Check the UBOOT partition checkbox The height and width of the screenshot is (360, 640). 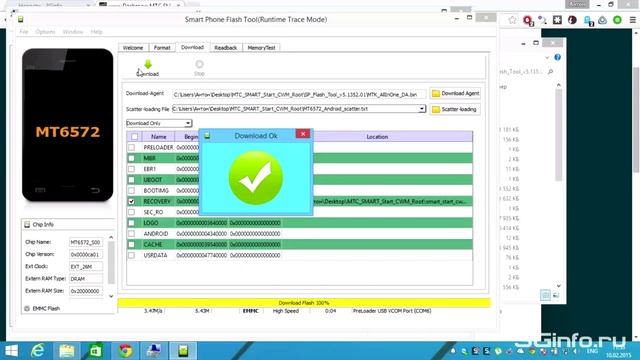click(131, 180)
